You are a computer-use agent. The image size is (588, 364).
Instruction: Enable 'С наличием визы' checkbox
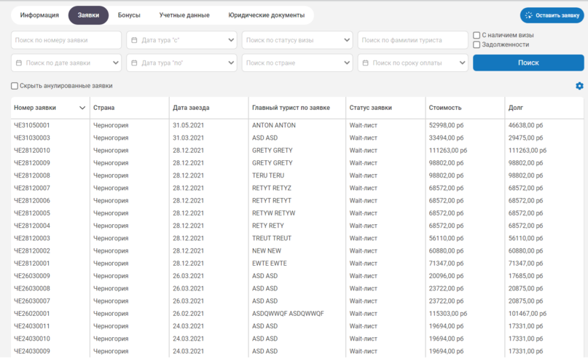[x=477, y=35]
